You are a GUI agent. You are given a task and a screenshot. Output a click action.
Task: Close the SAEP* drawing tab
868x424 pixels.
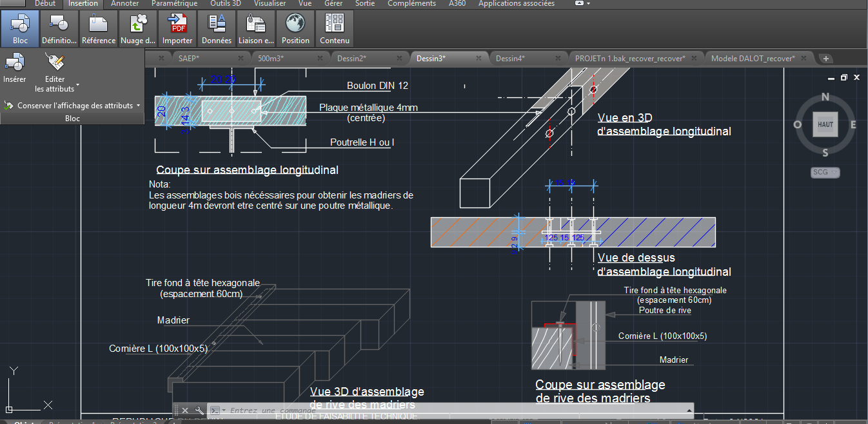241,58
